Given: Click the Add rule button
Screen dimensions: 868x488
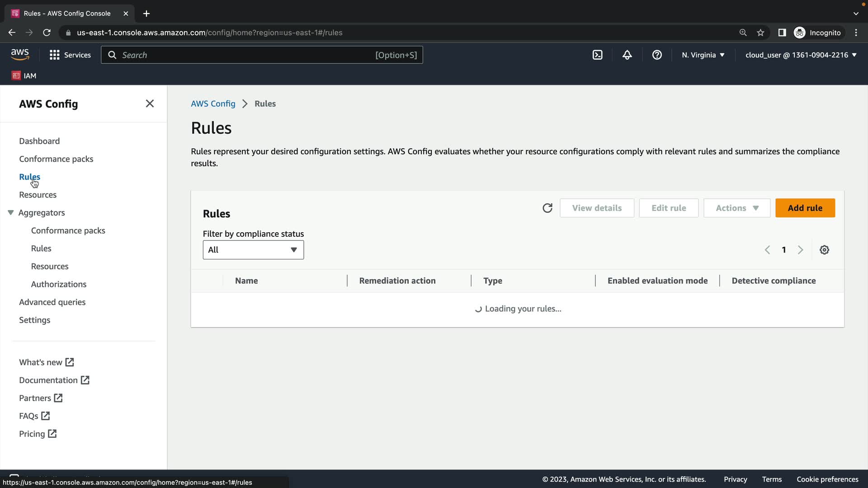Looking at the screenshot, I should pyautogui.click(x=805, y=208).
